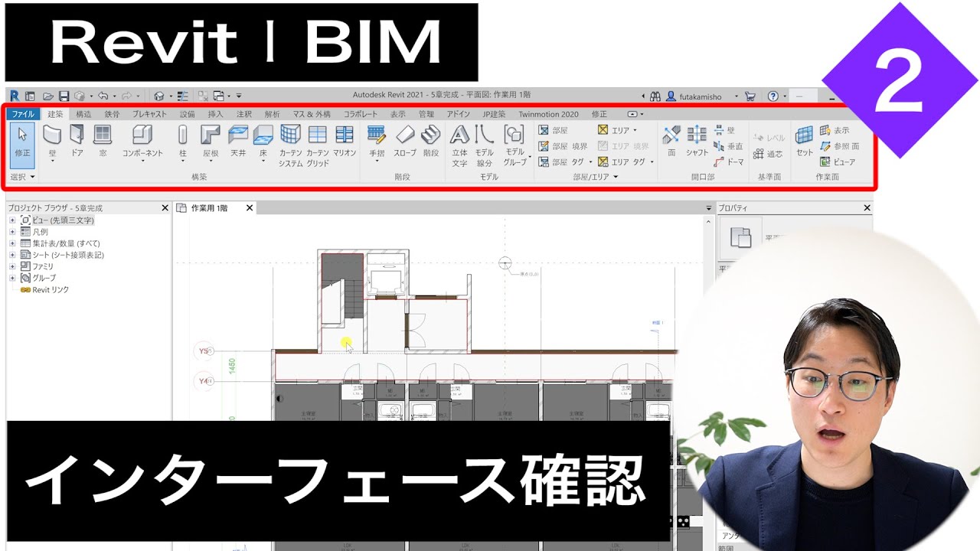Screen dimensions: 980x551
Task: Open a file from quick access toolbar
Action: 48,96
